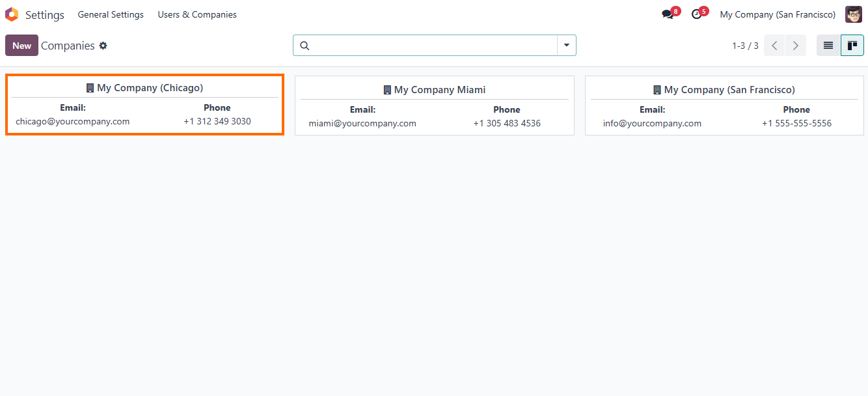Switch to list view
868x396 pixels.
(x=828, y=46)
